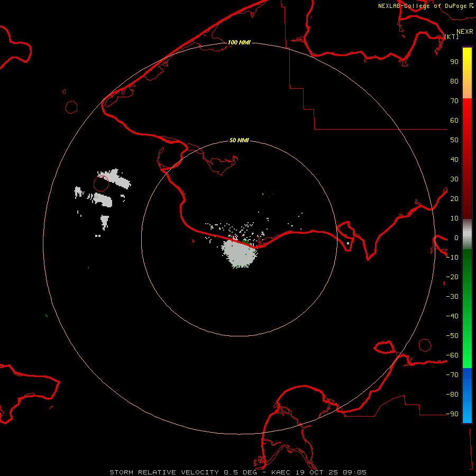Click the -80 value on the velocity scale
This screenshot has width=476, height=476.
[452, 395]
